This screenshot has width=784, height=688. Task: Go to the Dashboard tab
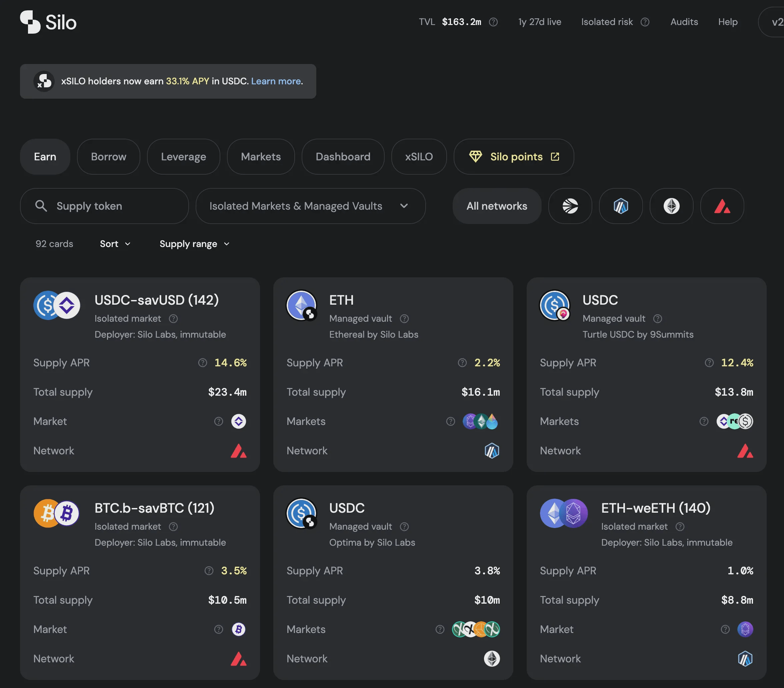click(343, 157)
